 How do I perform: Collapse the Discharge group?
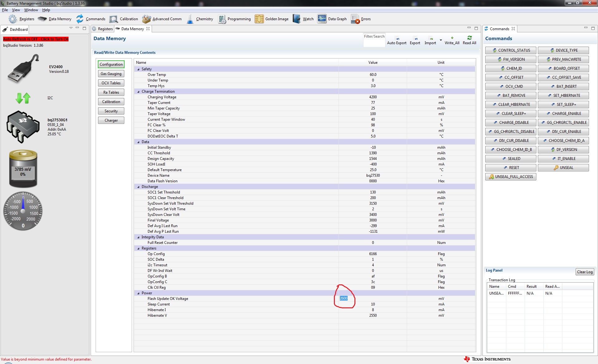coord(138,187)
